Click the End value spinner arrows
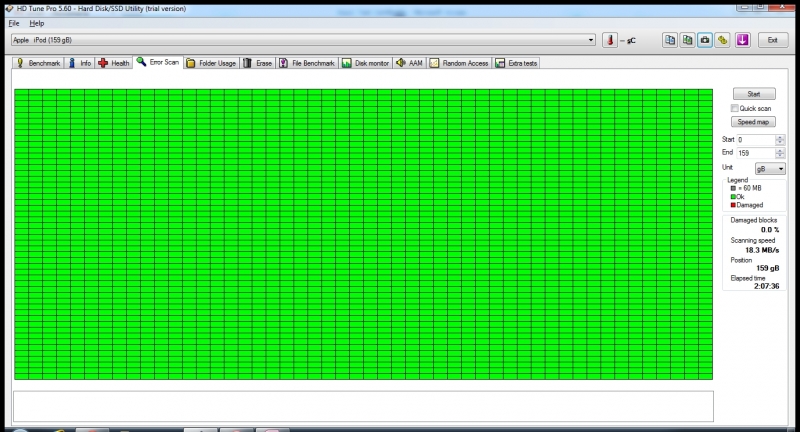Screen dimensions: 800x432 tap(780, 153)
